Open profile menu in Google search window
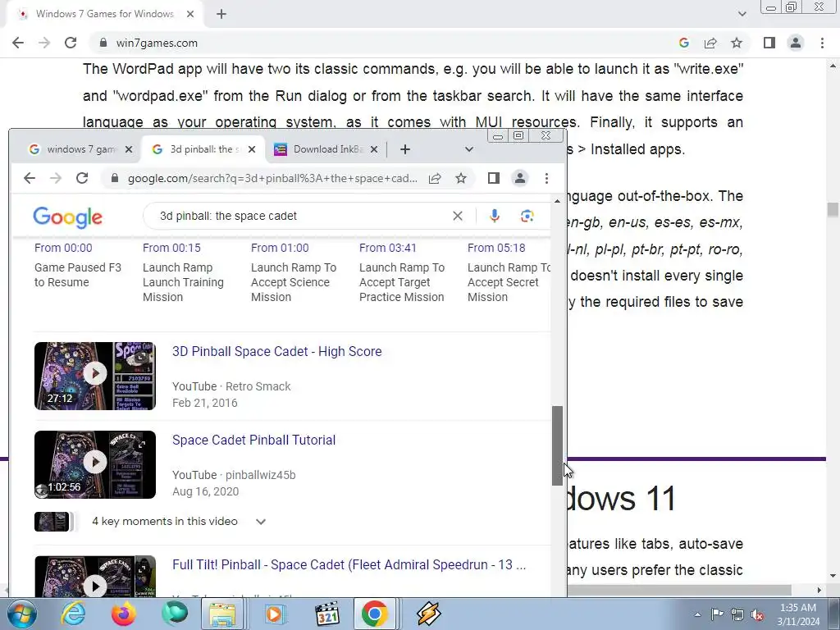Viewport: 840px width, 630px height. coord(519,178)
